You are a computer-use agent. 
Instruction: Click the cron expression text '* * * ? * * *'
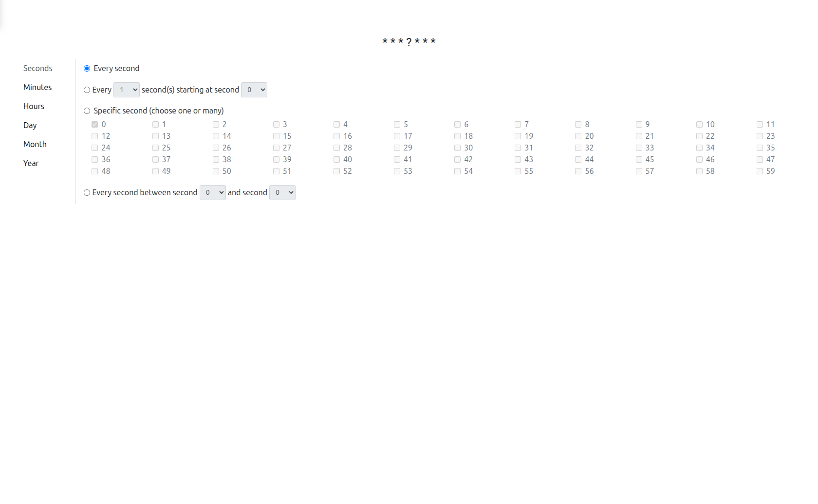[409, 41]
